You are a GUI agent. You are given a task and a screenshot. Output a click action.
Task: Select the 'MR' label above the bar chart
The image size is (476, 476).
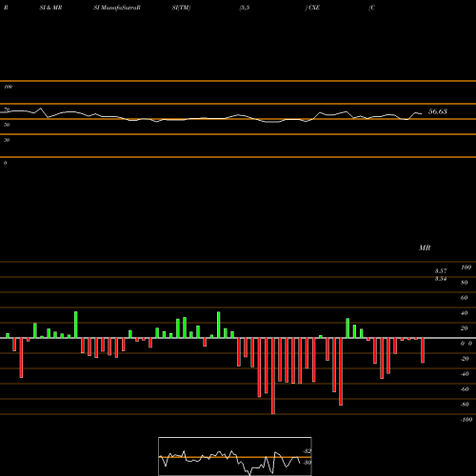[425, 248]
